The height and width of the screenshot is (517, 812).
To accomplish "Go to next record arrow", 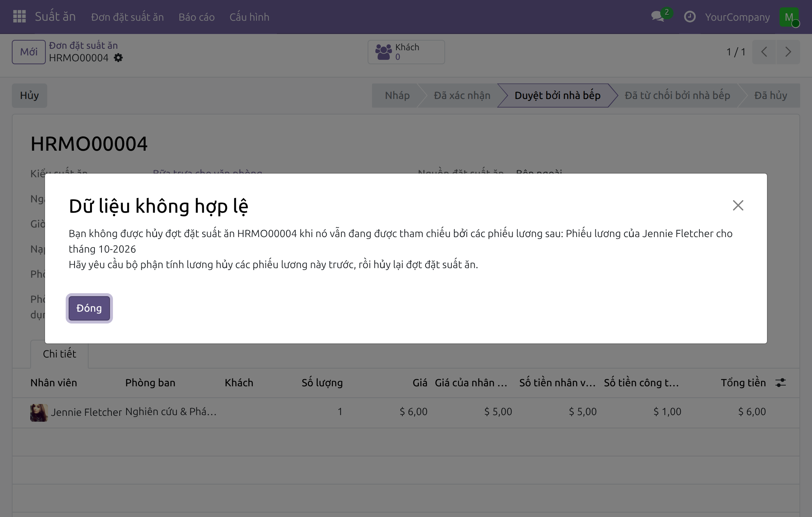I will click(x=788, y=52).
